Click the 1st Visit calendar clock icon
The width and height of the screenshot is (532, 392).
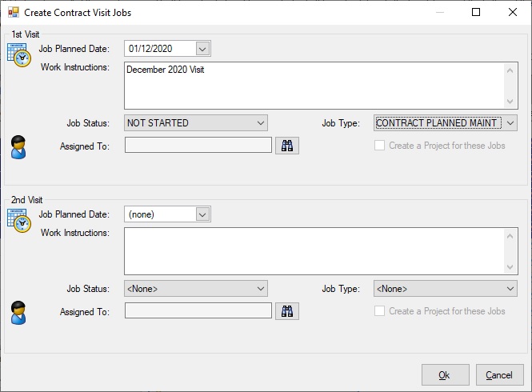(x=19, y=55)
